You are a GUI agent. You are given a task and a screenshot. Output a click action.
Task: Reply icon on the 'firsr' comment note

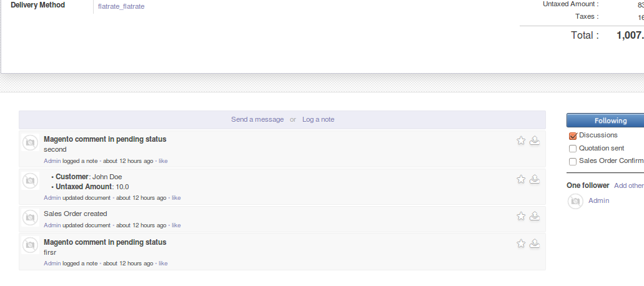pyautogui.click(x=534, y=244)
